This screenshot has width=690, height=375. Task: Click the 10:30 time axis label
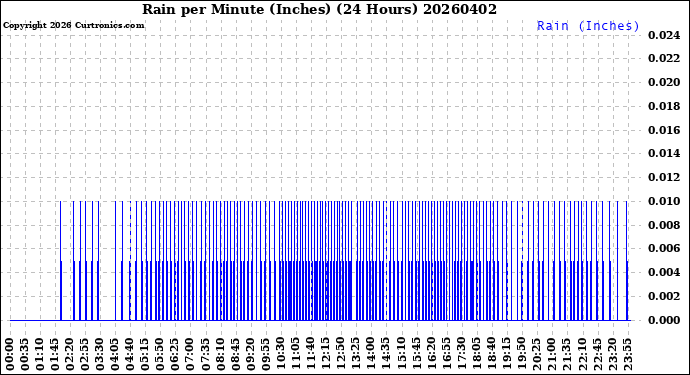[x=281, y=354]
